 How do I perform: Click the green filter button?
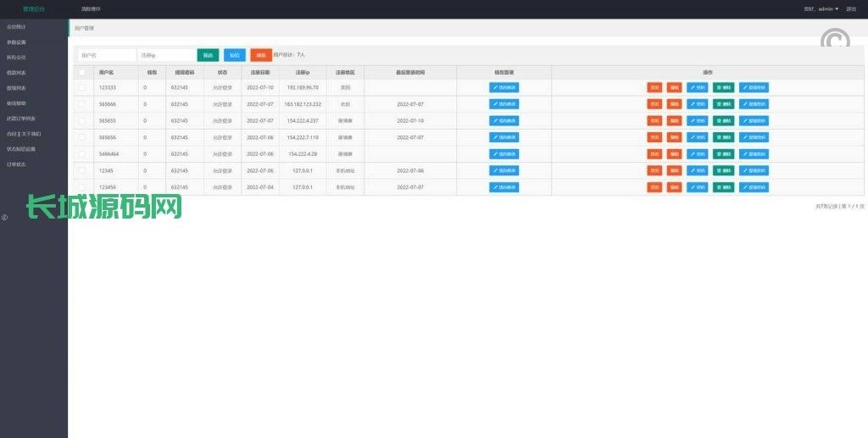[x=208, y=55]
